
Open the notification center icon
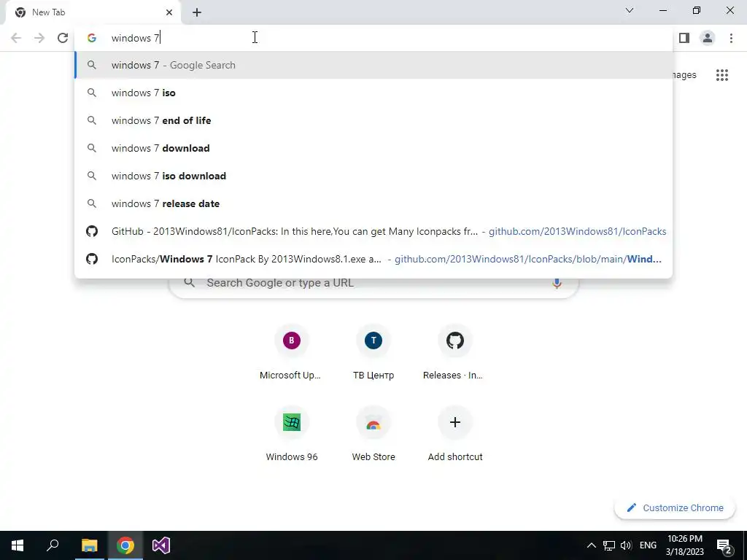(724, 545)
